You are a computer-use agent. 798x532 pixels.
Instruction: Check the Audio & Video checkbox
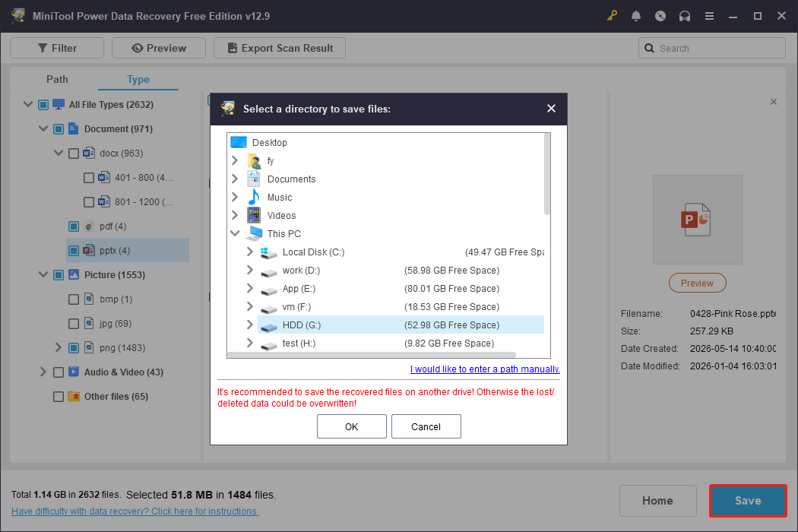pyautogui.click(x=59, y=372)
